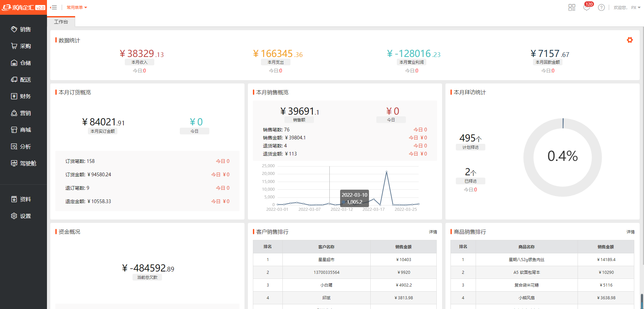Select the 营销 marketing sidebar item
The height and width of the screenshot is (309, 644).
[21, 113]
